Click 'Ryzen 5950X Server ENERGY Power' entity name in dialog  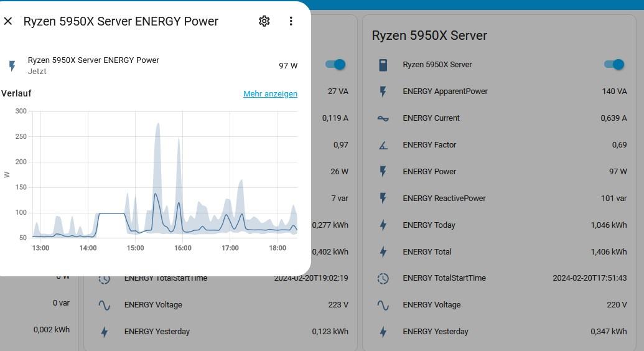click(93, 60)
